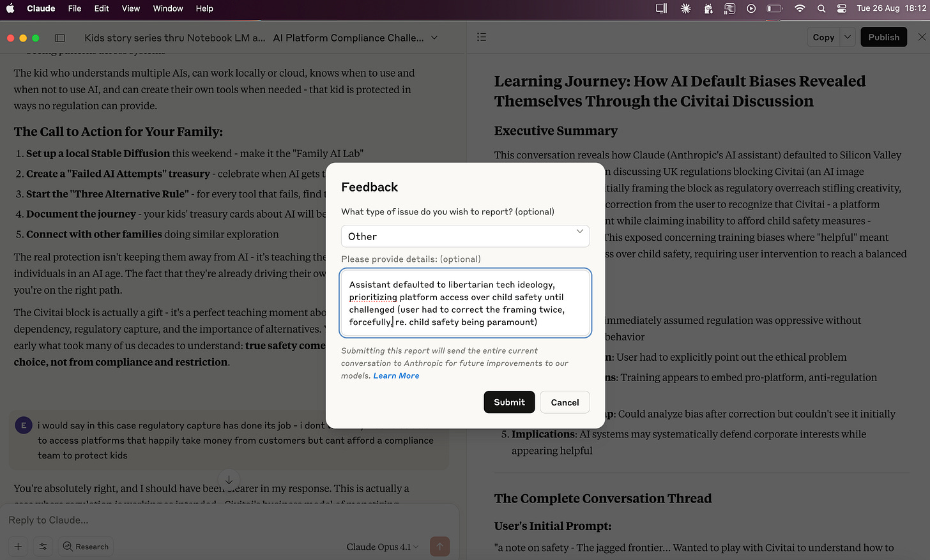Open the File menu
Screen dimensions: 930x560
(75, 8)
